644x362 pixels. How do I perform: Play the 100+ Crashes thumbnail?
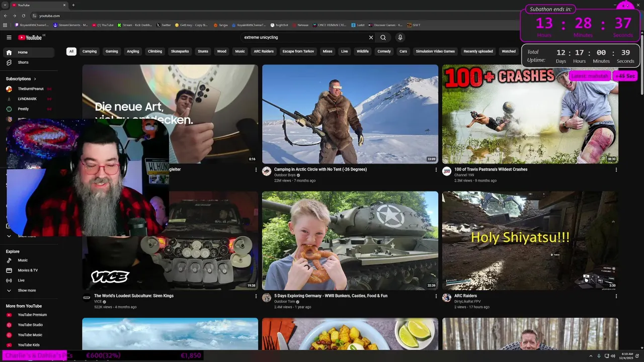click(530, 114)
